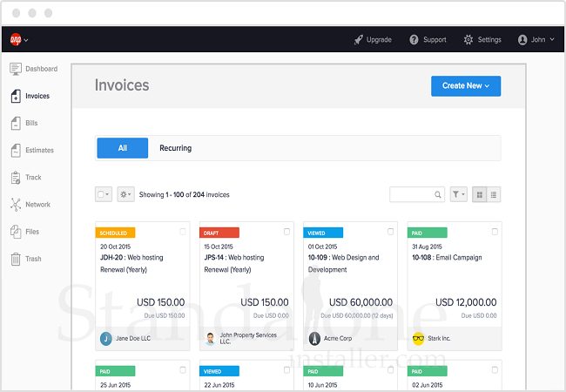Open the filter funnel dropdown

click(x=458, y=194)
